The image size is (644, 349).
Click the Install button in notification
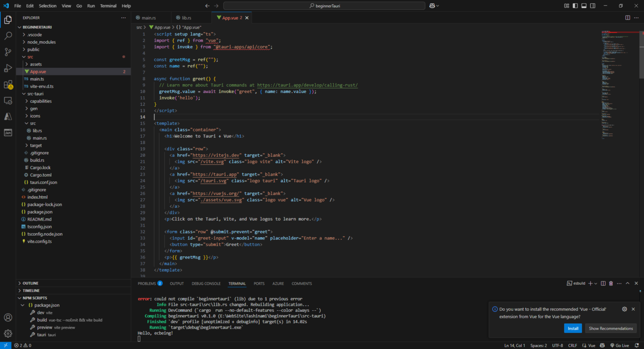573,328
